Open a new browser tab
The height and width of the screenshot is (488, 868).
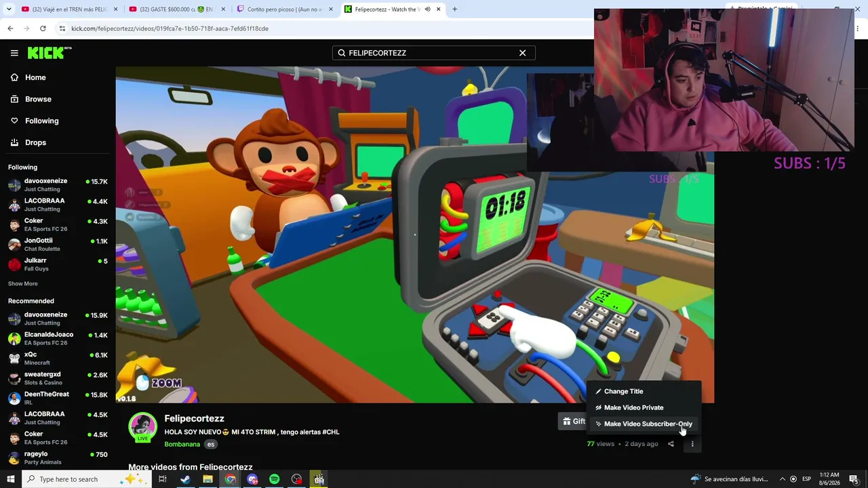454,9
